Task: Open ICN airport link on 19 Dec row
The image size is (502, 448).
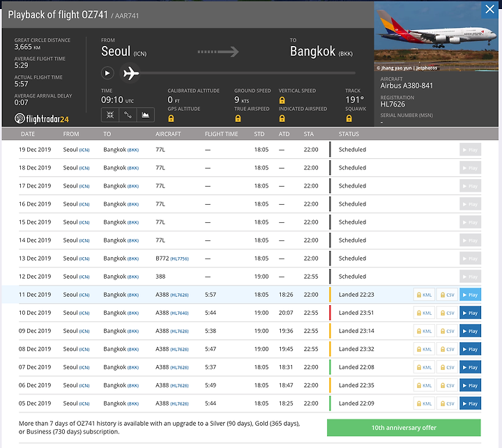Action: (84, 150)
